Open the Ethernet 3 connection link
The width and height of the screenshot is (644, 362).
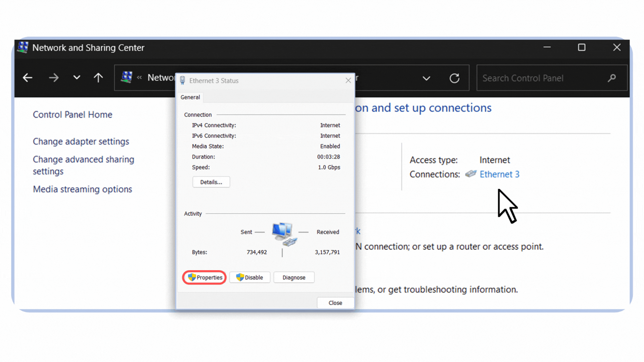499,174
